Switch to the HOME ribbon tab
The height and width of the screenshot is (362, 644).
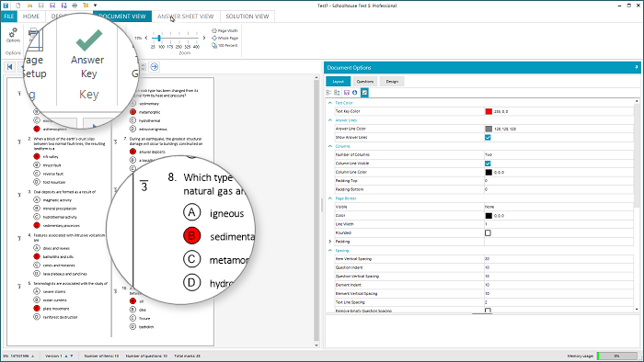(31, 17)
